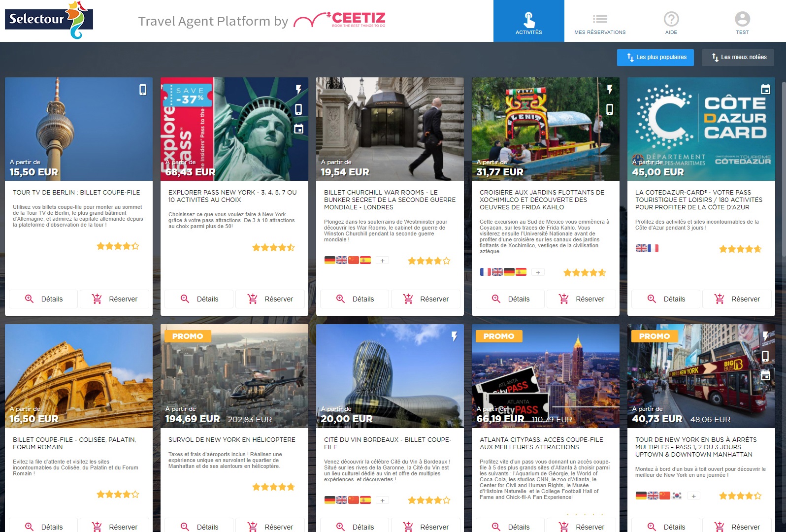Click PROMO badge on Atlanta CityPass card
This screenshot has width=786, height=532.
tap(499, 336)
